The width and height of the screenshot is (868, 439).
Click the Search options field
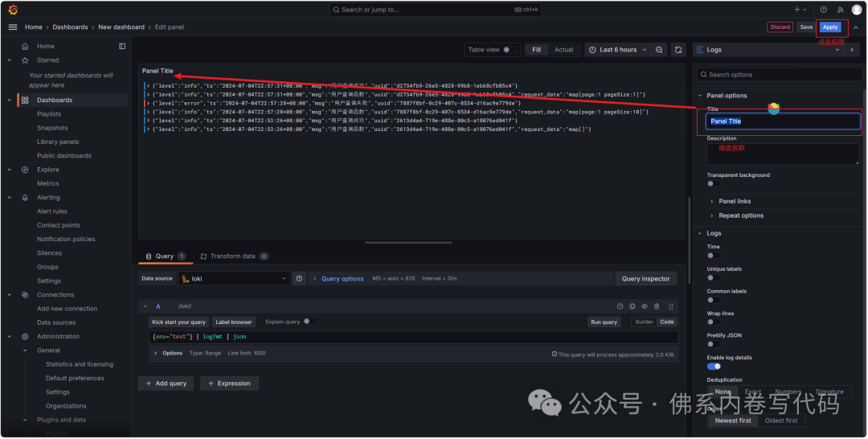[780, 75]
